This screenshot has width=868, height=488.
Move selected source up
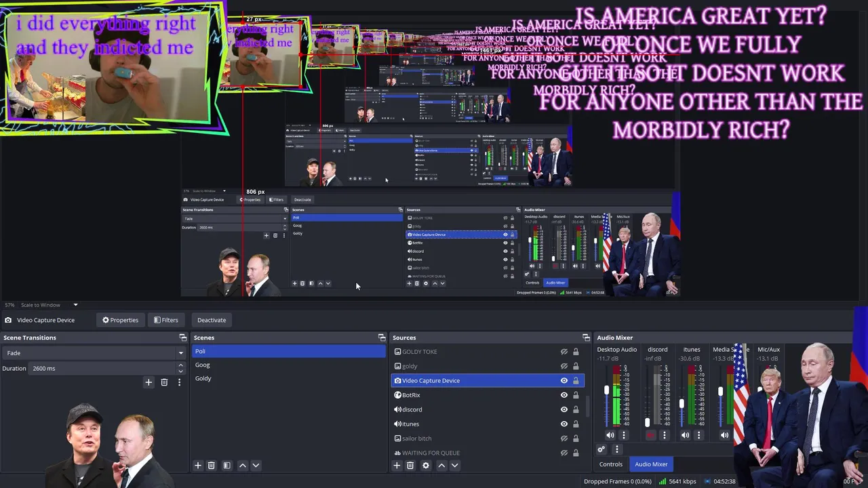tap(441, 466)
